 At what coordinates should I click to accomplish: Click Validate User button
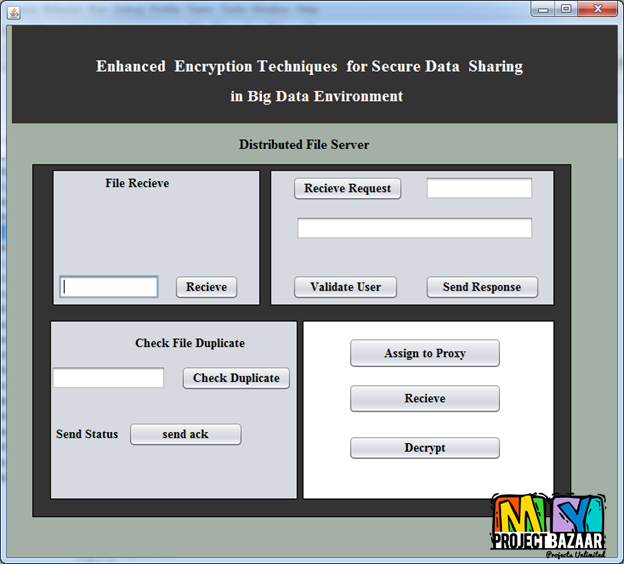pos(345,287)
